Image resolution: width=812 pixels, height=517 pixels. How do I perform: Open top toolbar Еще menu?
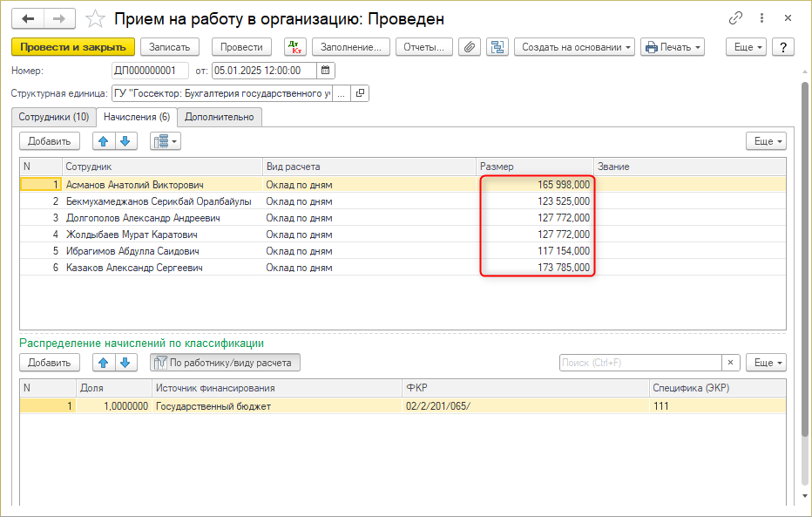(x=747, y=47)
